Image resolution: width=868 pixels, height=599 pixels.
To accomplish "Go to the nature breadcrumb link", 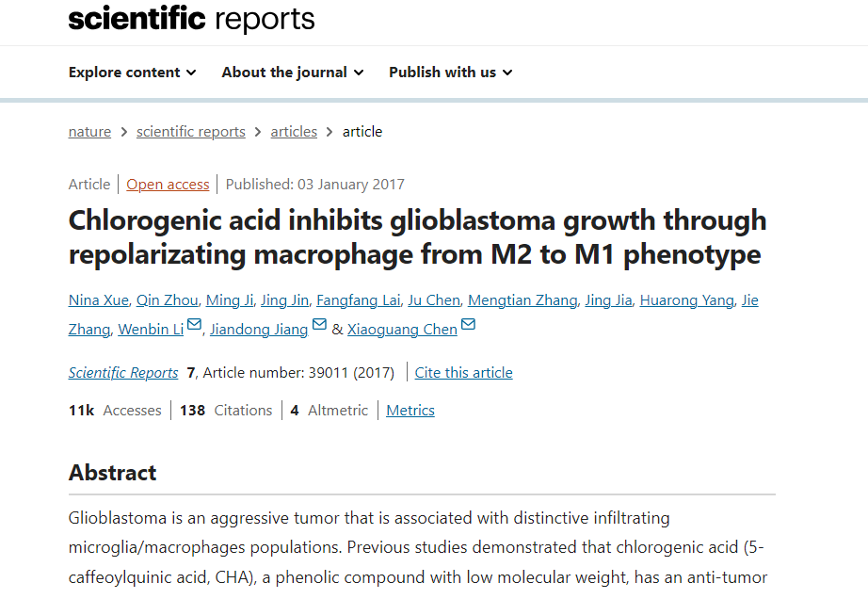I will point(89,132).
